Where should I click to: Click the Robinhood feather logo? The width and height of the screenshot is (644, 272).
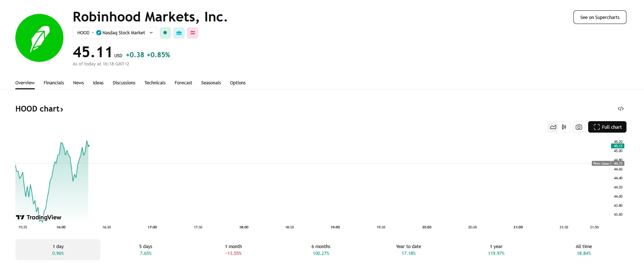coord(39,38)
